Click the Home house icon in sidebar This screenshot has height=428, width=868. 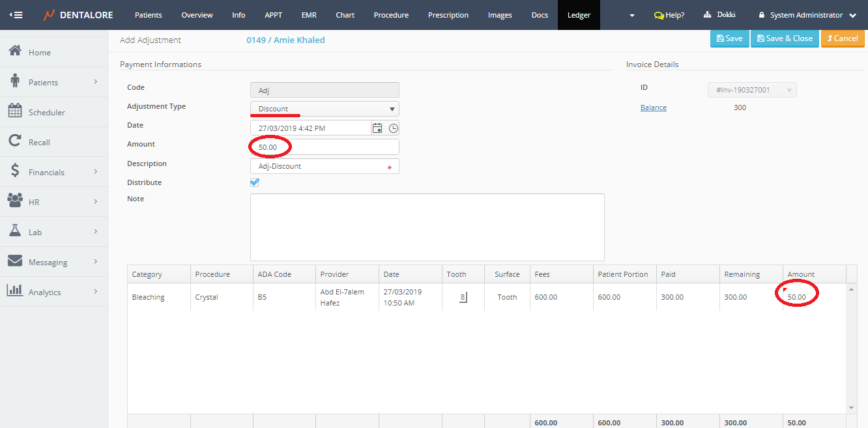tap(15, 52)
